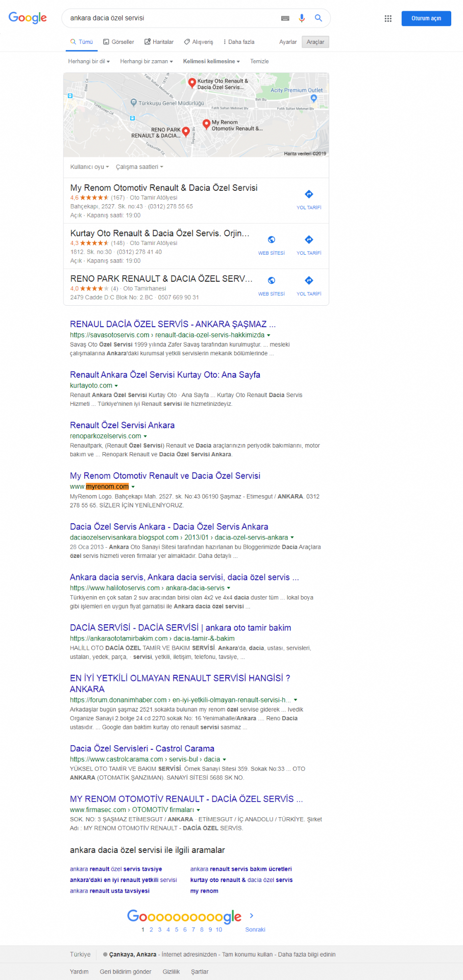The height and width of the screenshot is (980, 463).
Task: Open Renault Ankara Özel Servisi Kurtay Oto result
Action: [x=165, y=375]
